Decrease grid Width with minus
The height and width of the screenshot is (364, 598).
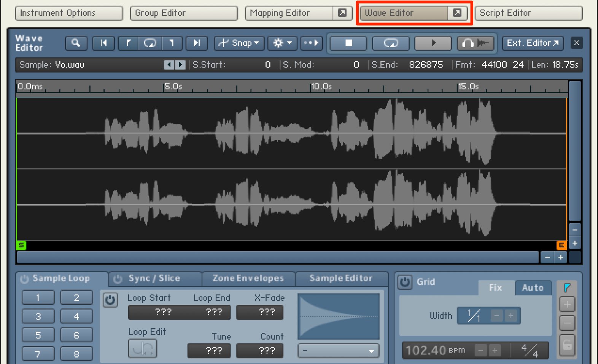pyautogui.click(x=496, y=316)
